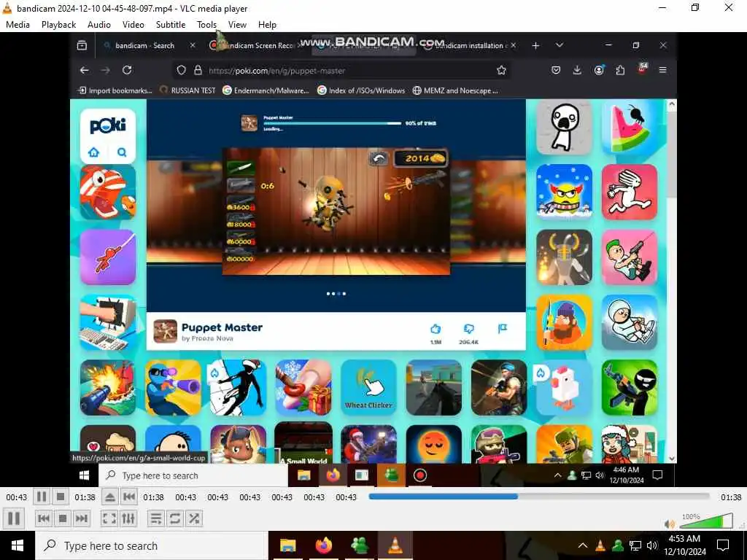Open system volume tray icon

[x=652, y=545]
